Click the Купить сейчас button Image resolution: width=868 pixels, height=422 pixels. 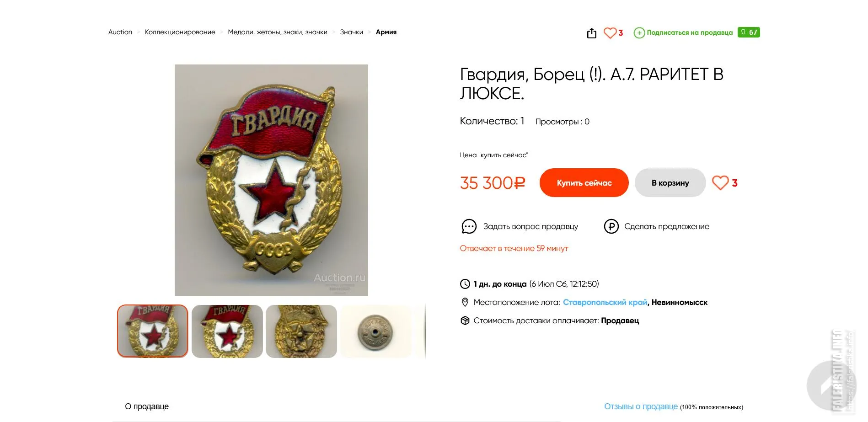pos(584,183)
